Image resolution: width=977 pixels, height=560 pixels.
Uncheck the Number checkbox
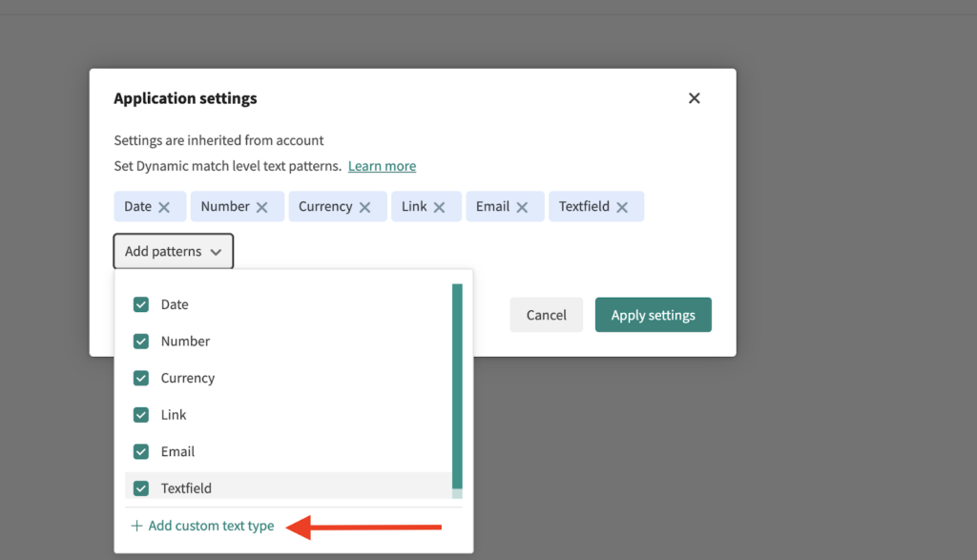pyautogui.click(x=141, y=342)
